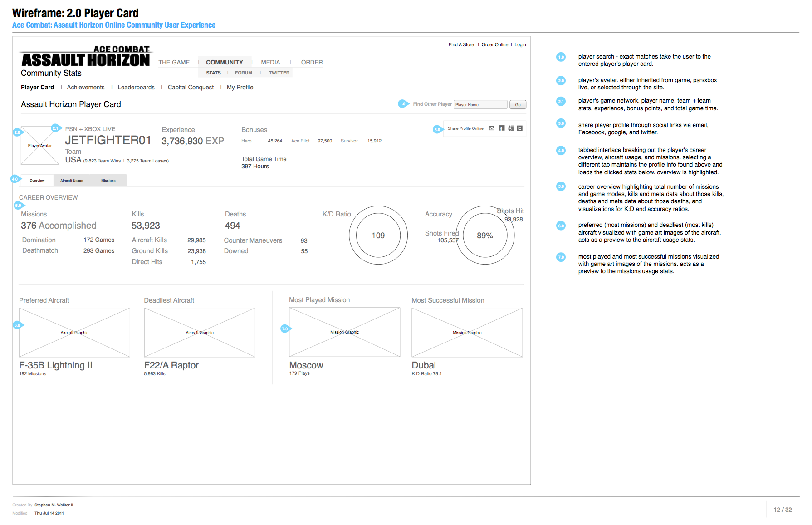Click the Player Avatar image
Viewport: 812px width, 525px height.
40,146
